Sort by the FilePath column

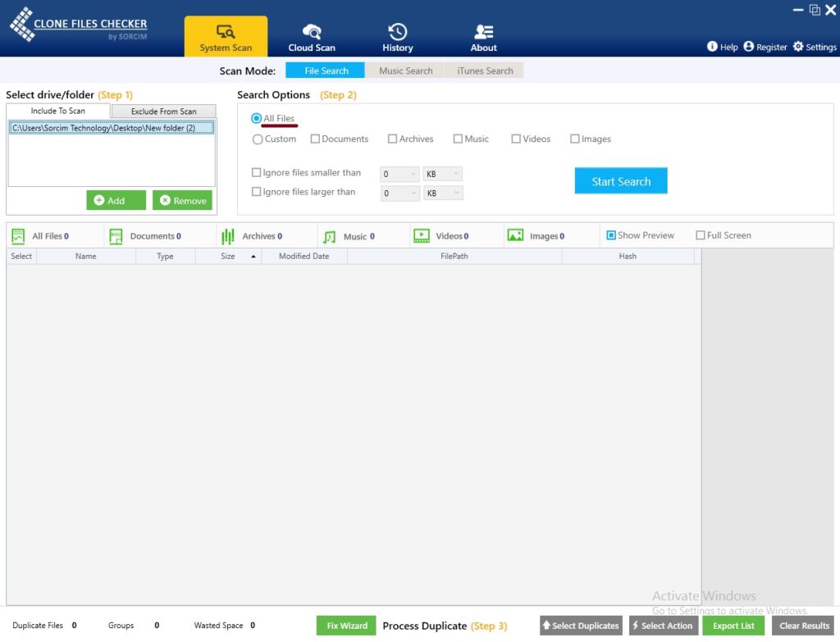(454, 256)
